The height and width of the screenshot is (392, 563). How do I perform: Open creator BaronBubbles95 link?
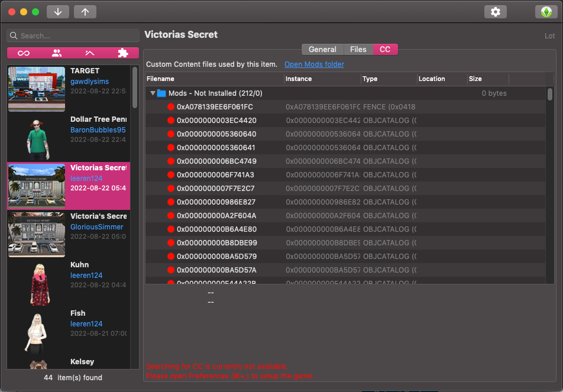tap(98, 130)
